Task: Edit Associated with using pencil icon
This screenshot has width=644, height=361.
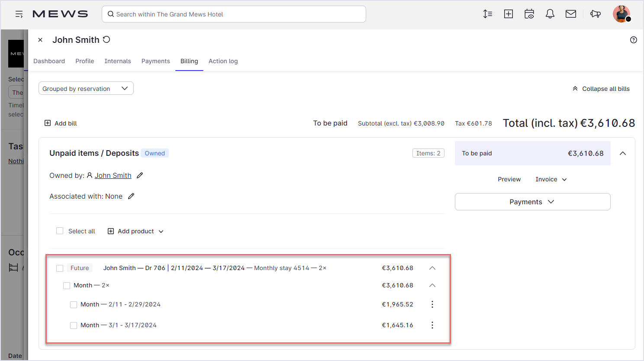Action: pyautogui.click(x=131, y=196)
